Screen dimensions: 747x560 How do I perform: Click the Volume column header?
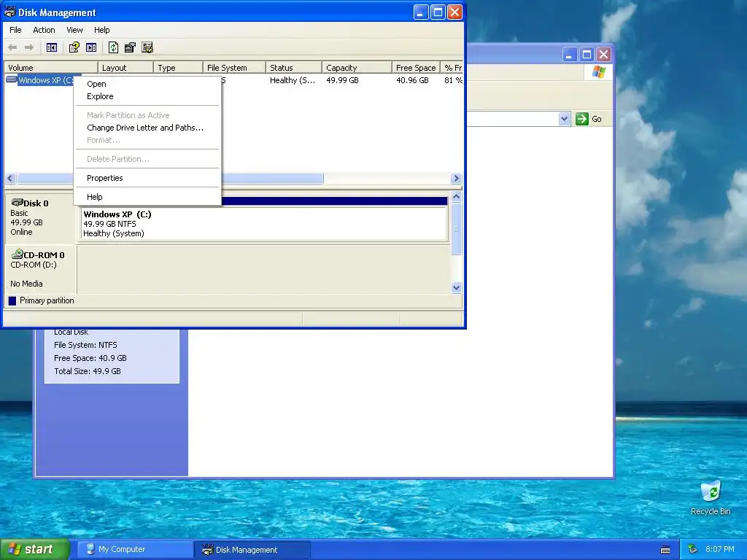[50, 68]
